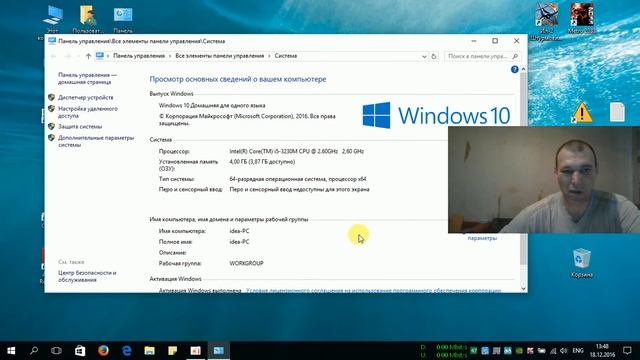This screenshot has height=360, width=640.
Task: Click the Refresh button next to address bar
Action: tap(434, 56)
